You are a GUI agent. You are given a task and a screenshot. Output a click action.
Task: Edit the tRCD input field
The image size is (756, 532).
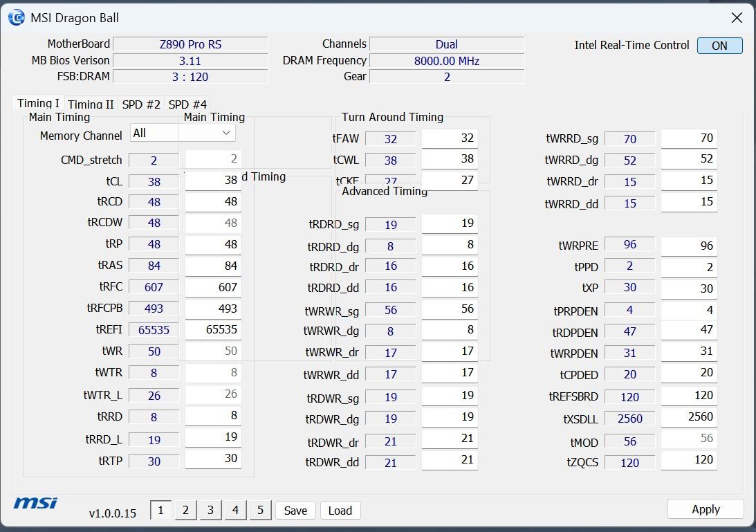point(213,201)
